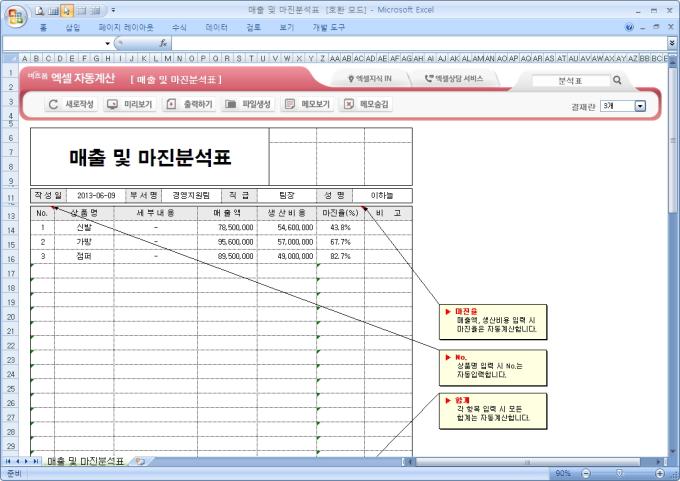Click the zoom in plus button
The height and width of the screenshot is (481, 680).
[660, 473]
